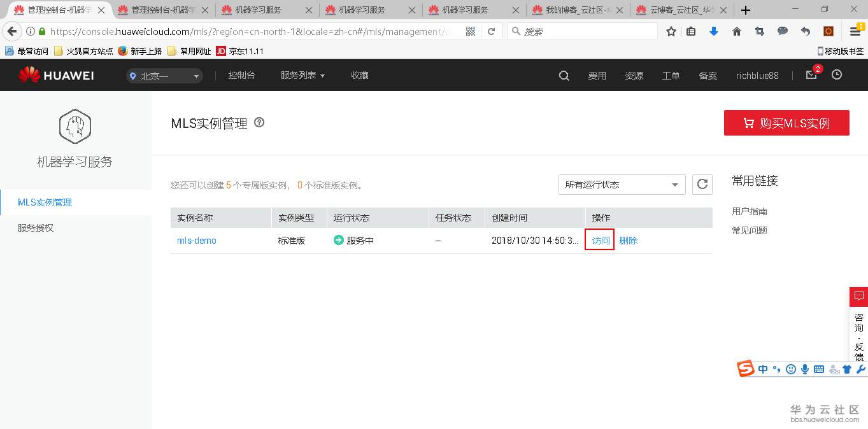Open the search icon in the top bar
This screenshot has width=868, height=429.
point(563,74)
